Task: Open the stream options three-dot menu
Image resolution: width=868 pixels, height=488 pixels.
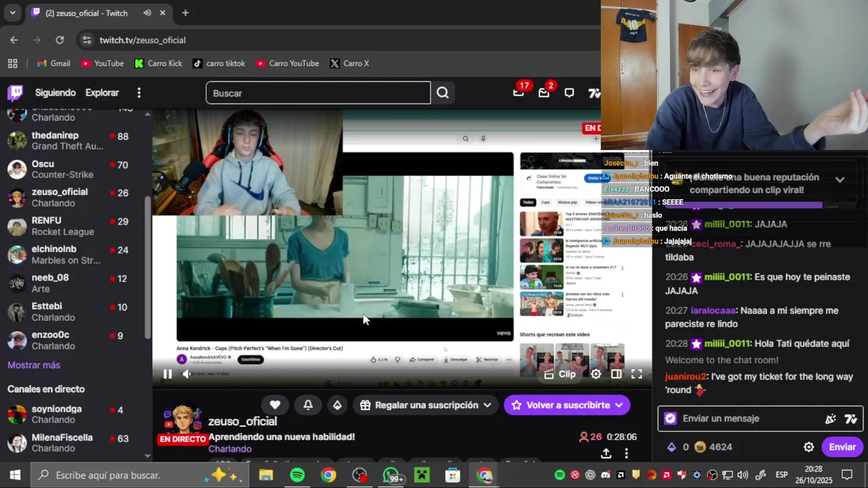Action: click(x=627, y=453)
